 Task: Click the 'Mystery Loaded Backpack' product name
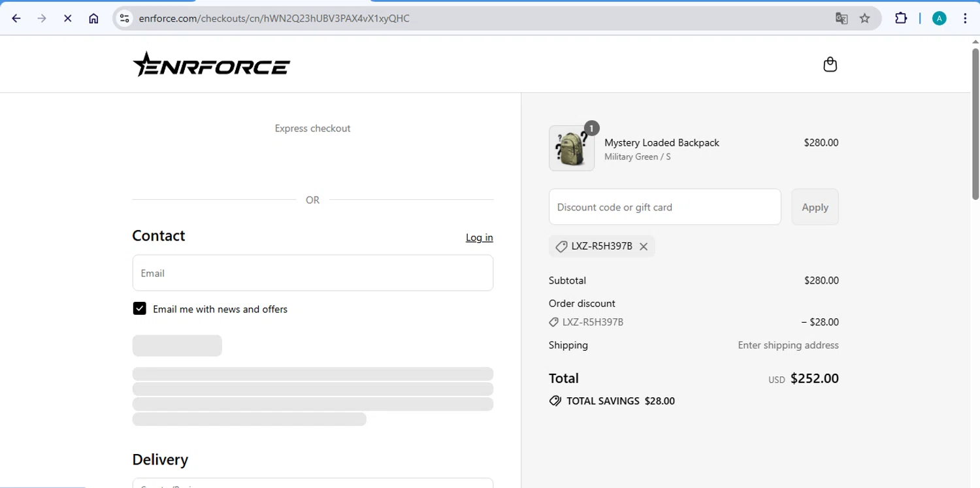[662, 142]
